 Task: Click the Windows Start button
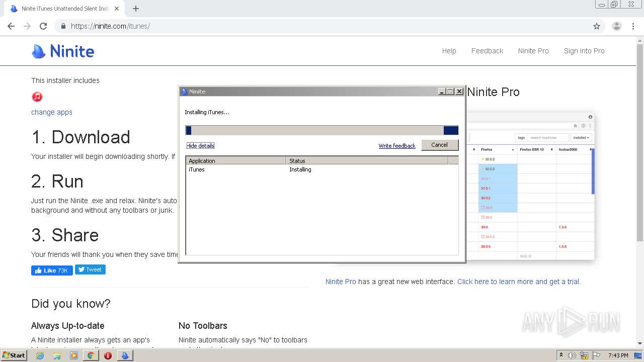(x=14, y=355)
